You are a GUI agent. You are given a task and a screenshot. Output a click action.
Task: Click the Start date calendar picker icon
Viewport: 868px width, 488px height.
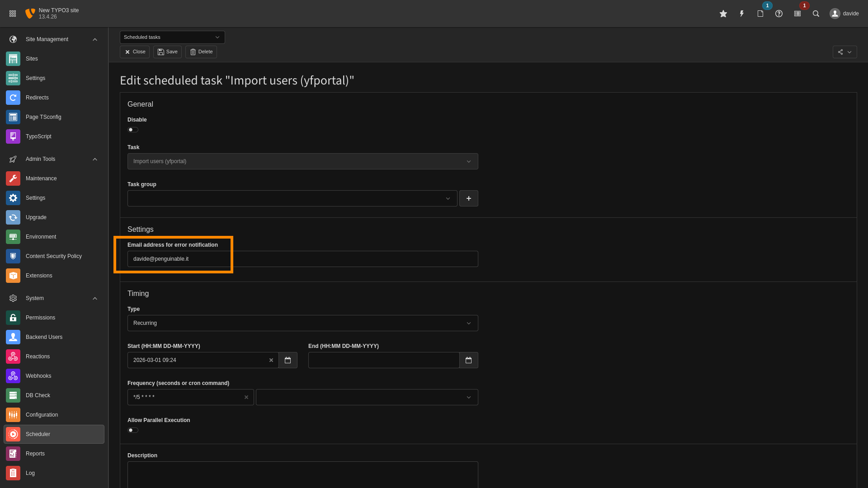coord(288,360)
